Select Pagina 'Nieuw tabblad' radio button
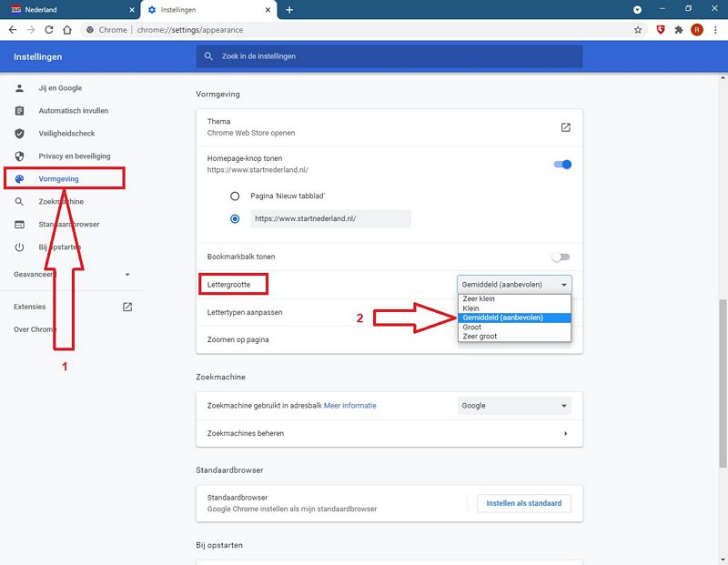728x565 pixels. (x=235, y=196)
